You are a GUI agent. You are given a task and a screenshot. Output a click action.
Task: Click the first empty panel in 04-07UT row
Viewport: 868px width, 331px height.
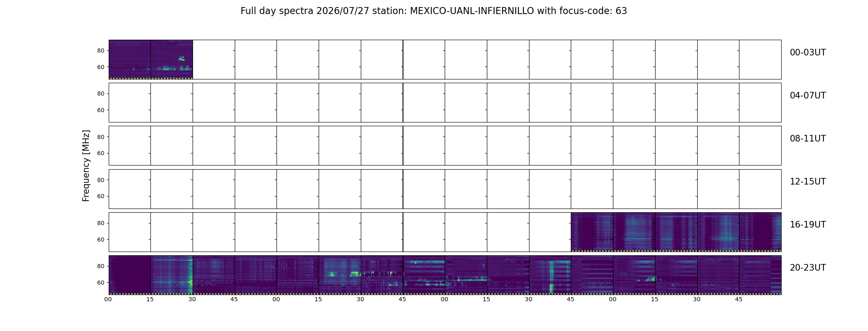pos(130,103)
